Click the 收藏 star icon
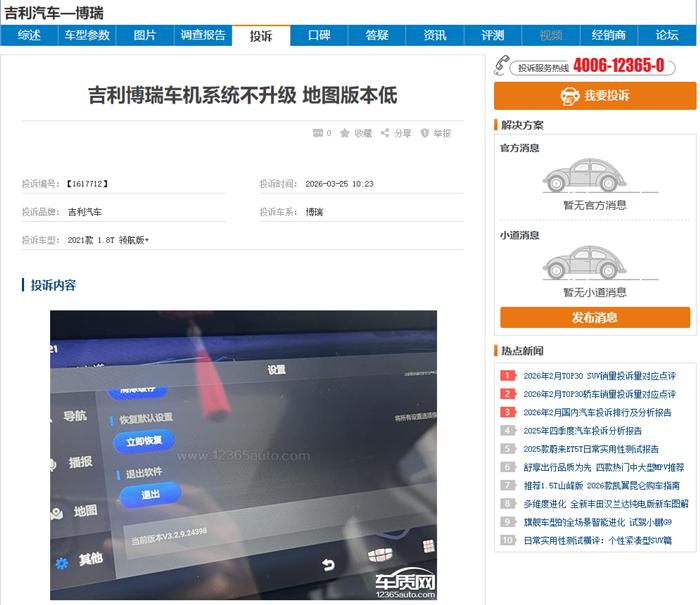The height and width of the screenshot is (605, 700). pos(345,133)
